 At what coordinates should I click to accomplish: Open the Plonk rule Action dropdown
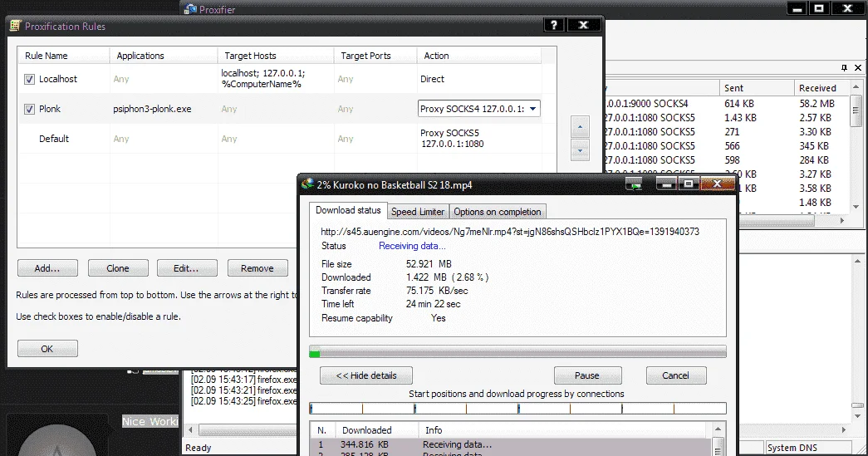click(x=532, y=109)
